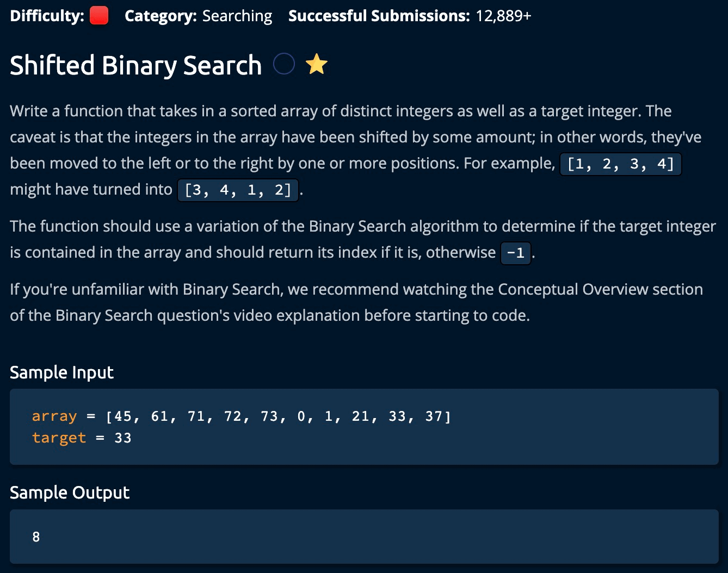Click the "Successful Submissions:" label

point(379,16)
